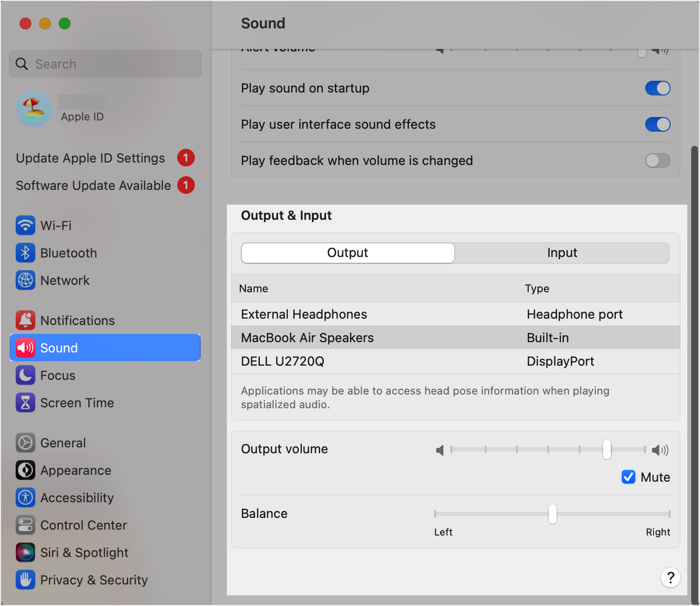Click the Output volume slider handle
700x606 pixels.
(x=607, y=450)
